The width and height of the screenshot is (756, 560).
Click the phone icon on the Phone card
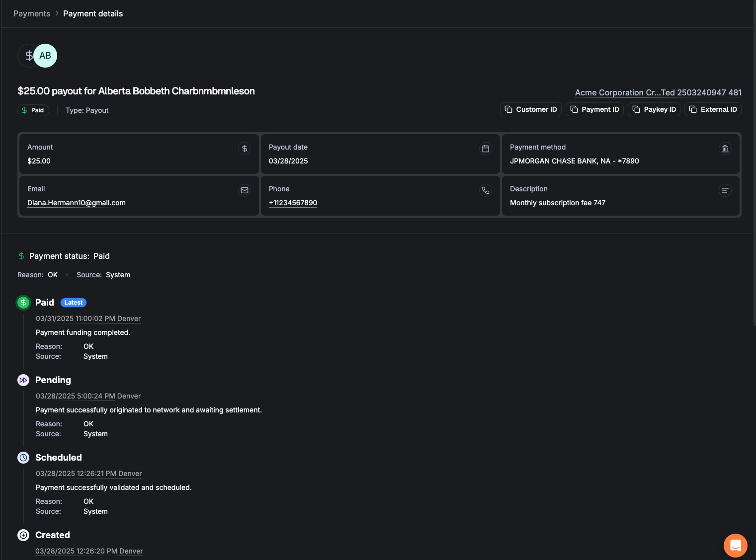pos(486,190)
